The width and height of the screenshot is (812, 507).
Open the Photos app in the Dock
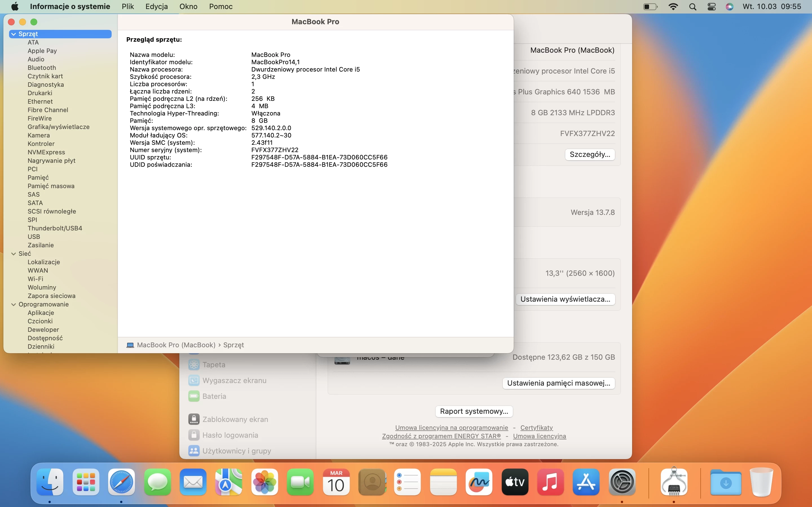[x=264, y=482]
